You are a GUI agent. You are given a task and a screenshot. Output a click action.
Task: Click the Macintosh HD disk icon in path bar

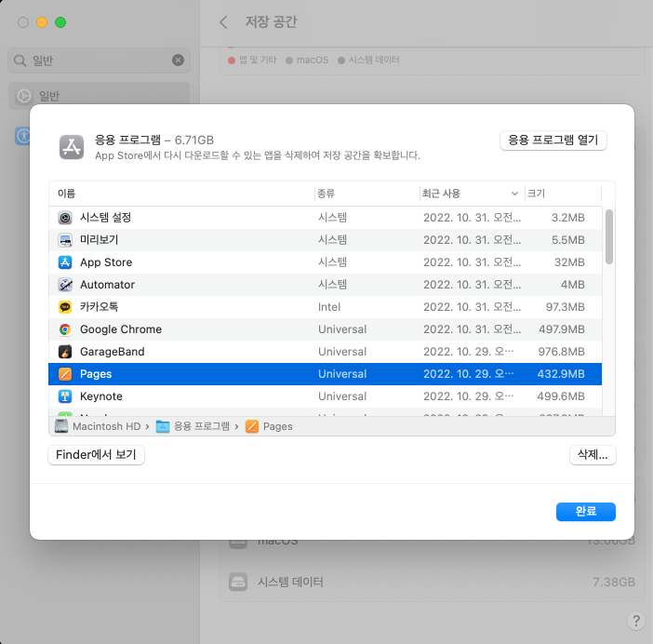pyautogui.click(x=61, y=426)
